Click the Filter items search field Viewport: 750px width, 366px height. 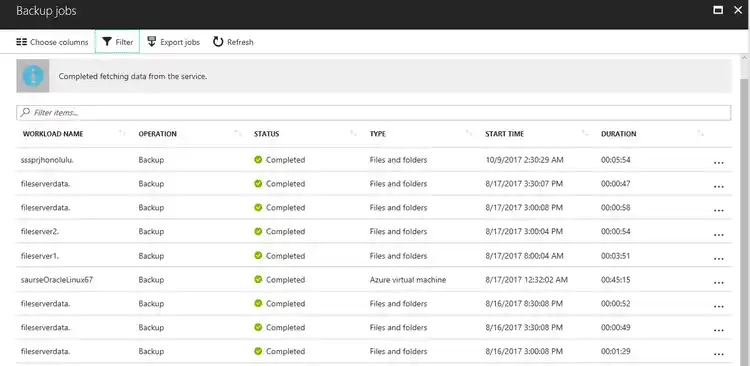click(374, 113)
